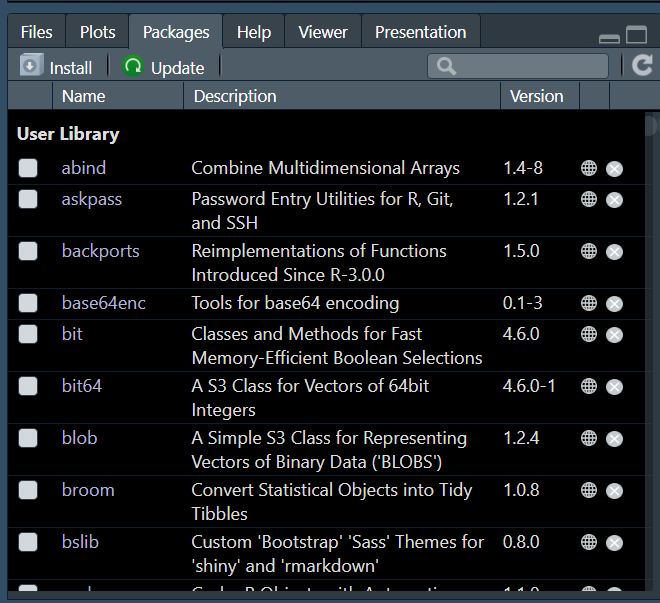Maximize the Packages pane
The image size is (660, 603).
coord(636,35)
